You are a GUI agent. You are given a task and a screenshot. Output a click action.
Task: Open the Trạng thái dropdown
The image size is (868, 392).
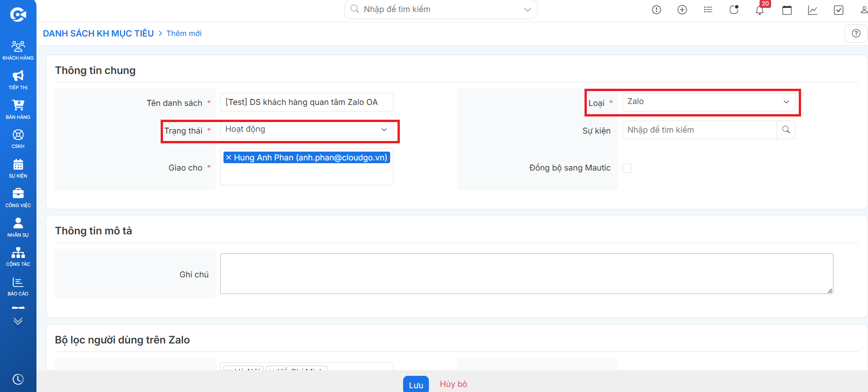[x=307, y=130]
